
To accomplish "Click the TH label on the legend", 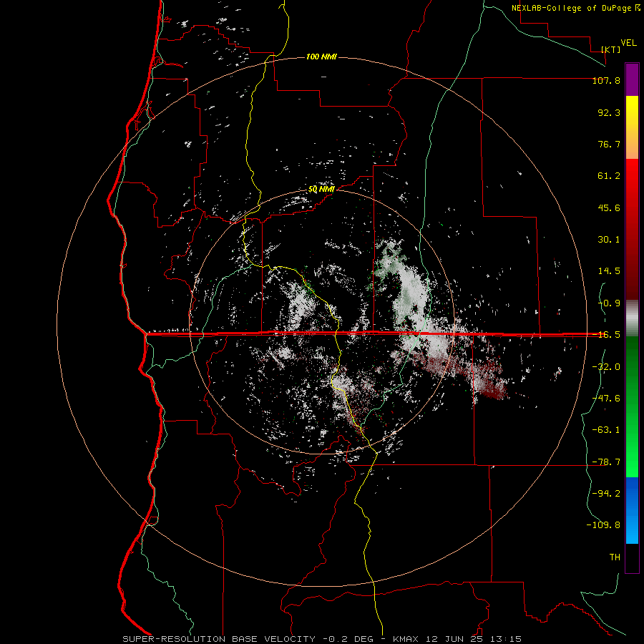I will (x=615, y=557).
